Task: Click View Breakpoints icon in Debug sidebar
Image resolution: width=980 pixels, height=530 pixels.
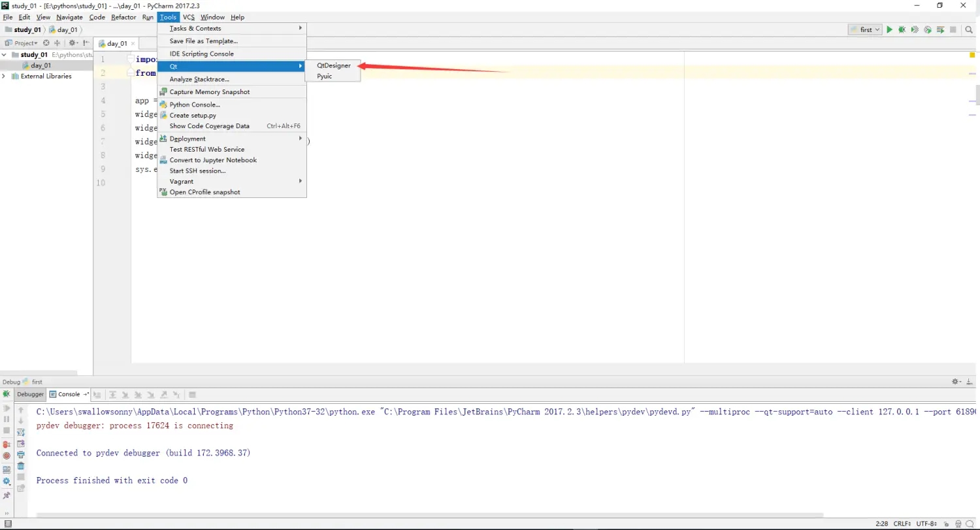Action: coord(7,444)
